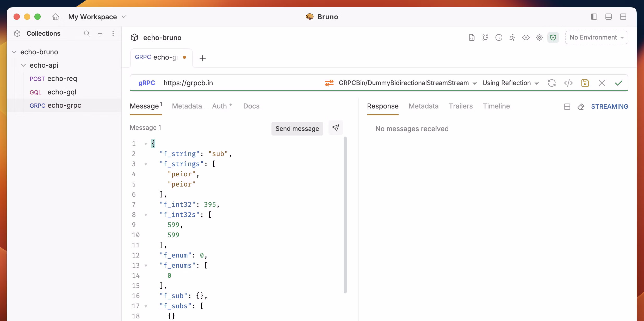Viewport: 644px width, 321px height.
Task: Open the Timeline response tab
Action: [x=496, y=106]
